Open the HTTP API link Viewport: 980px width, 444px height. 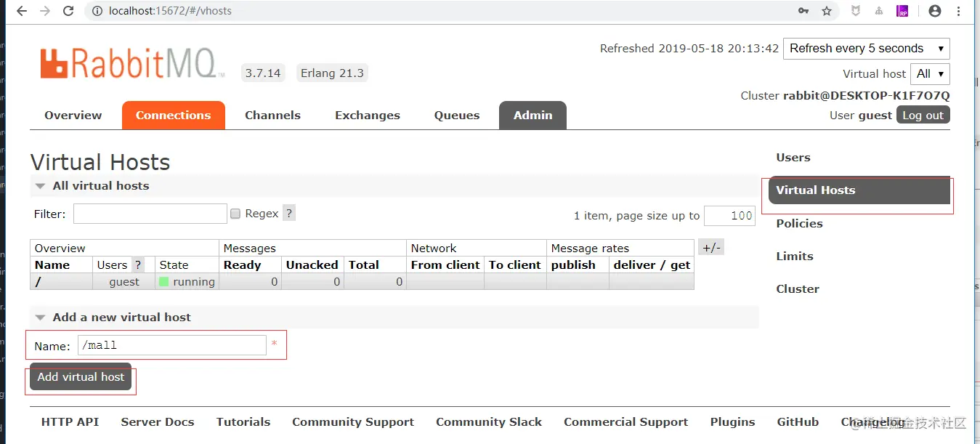[70, 422]
